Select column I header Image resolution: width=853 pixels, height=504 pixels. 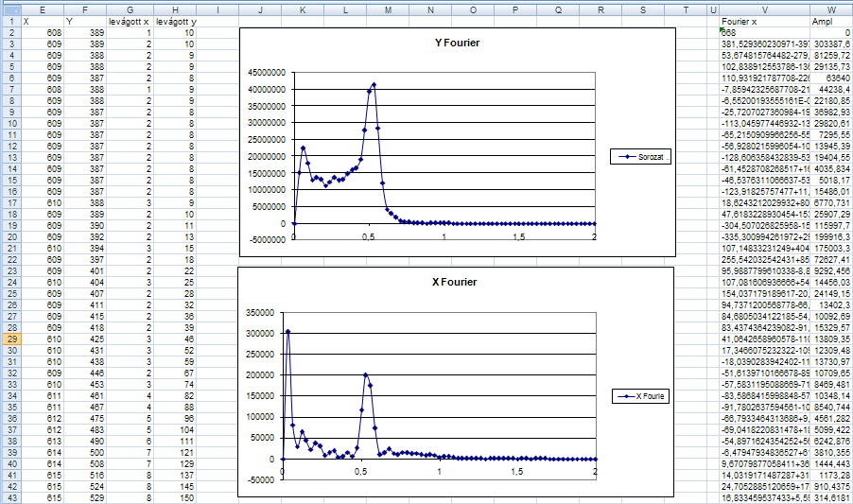[218, 9]
